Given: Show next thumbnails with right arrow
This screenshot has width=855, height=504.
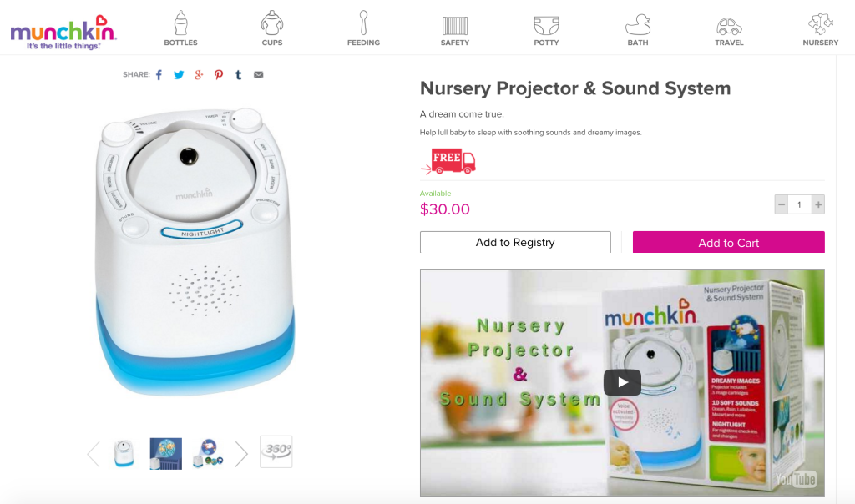Looking at the screenshot, I should click(241, 453).
